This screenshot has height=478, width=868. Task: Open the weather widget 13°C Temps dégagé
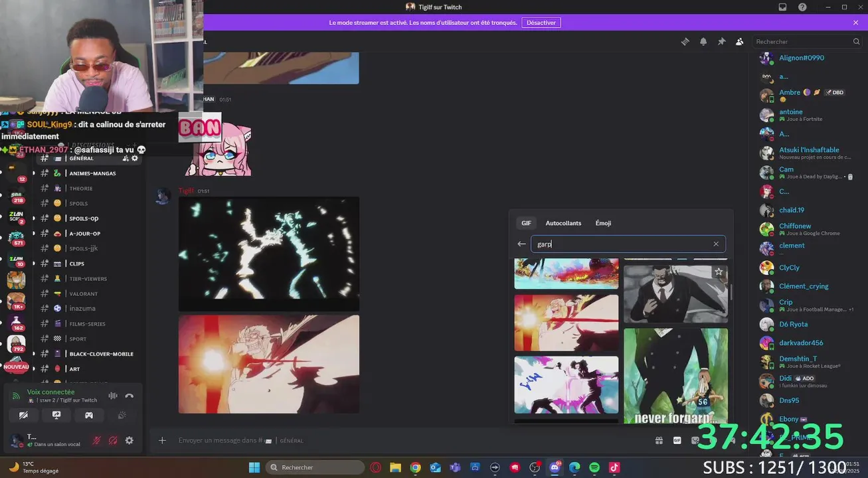[x=33, y=467]
